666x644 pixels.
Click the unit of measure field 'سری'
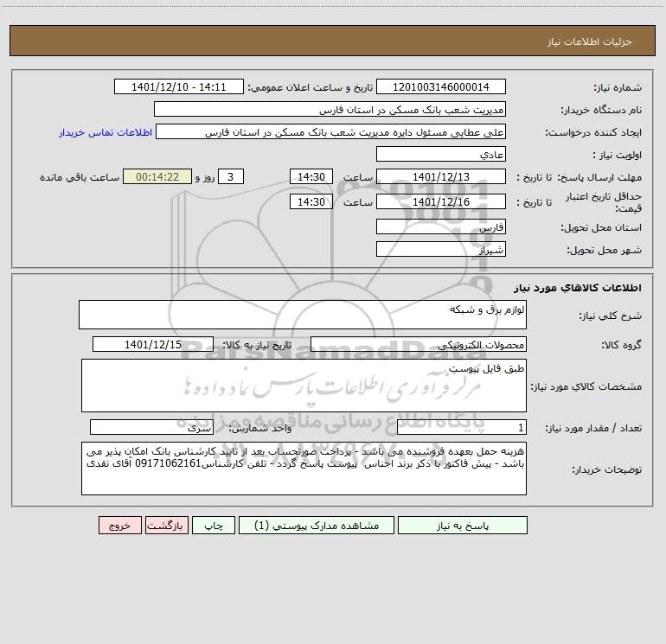pos(151,428)
